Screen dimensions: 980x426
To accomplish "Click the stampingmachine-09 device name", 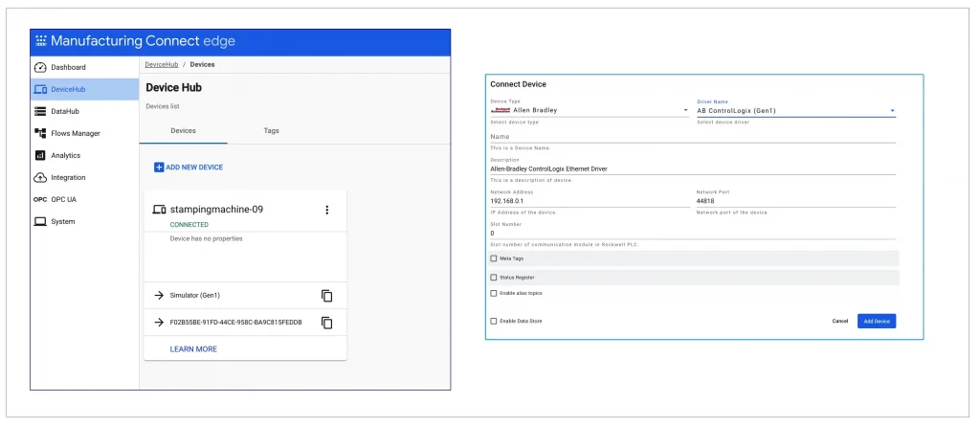I will coord(216,210).
